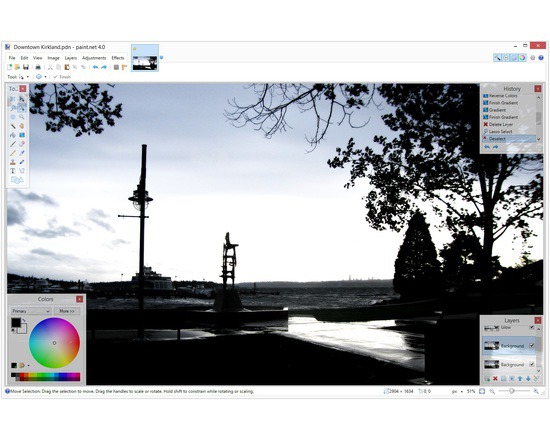Click undo arrow at History panel bottom

pos(487,147)
